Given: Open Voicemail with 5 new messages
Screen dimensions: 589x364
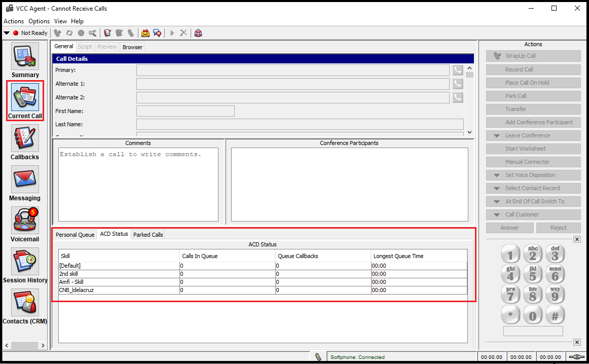Looking at the screenshot, I should [25, 221].
